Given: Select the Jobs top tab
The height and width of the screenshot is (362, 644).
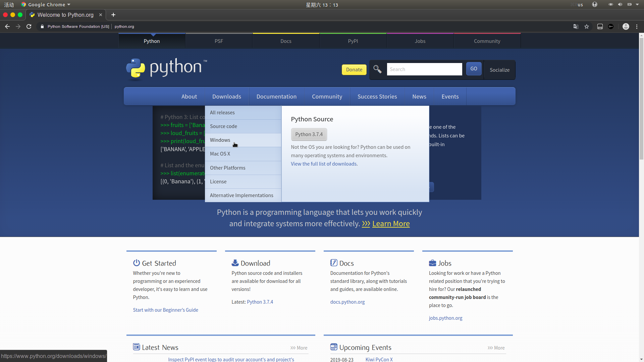Looking at the screenshot, I should click(420, 41).
